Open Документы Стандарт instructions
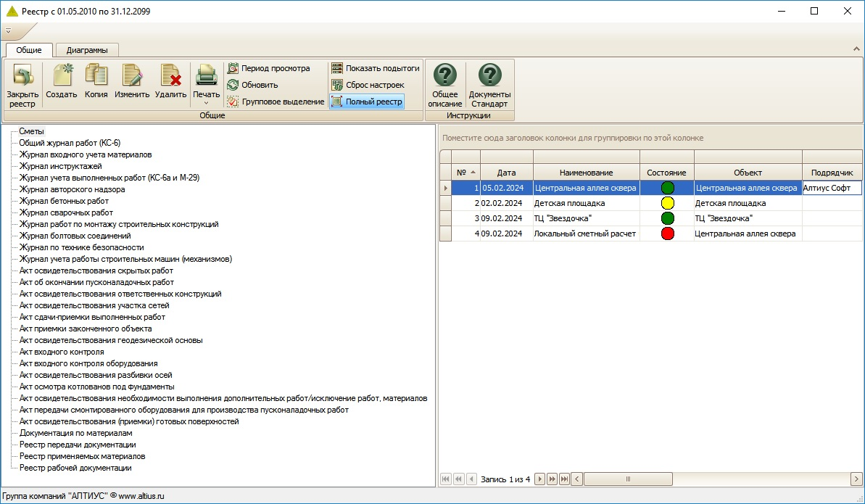Viewport: 865px width, 504px height. (x=489, y=75)
